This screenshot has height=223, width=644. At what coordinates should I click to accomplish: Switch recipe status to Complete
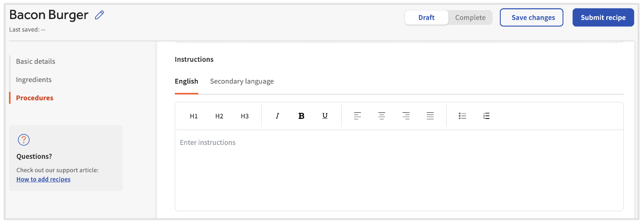pos(470,17)
